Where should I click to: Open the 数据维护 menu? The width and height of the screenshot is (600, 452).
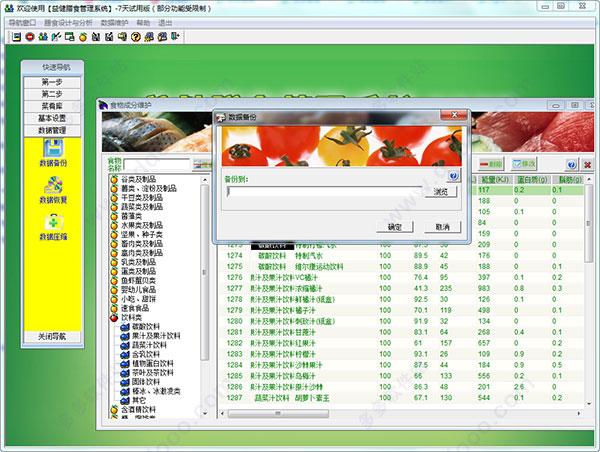114,23
